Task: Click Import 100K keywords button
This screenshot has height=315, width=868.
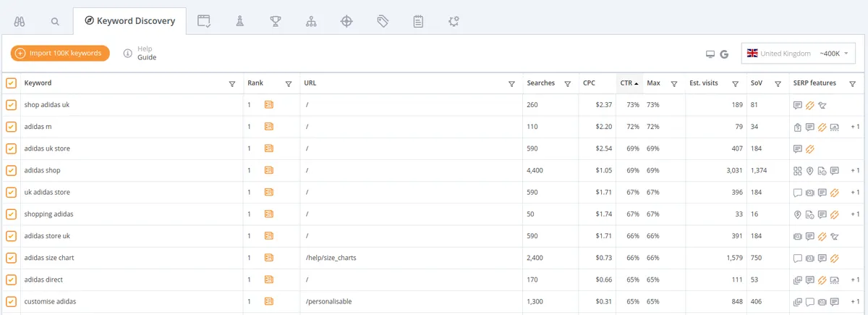Action: [60, 53]
